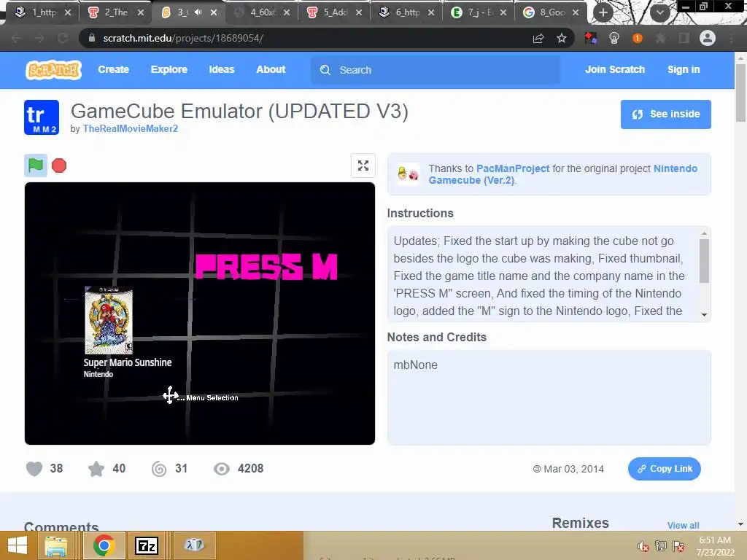
Task: Enter fullscreen mode for the project stage
Action: 363,166
